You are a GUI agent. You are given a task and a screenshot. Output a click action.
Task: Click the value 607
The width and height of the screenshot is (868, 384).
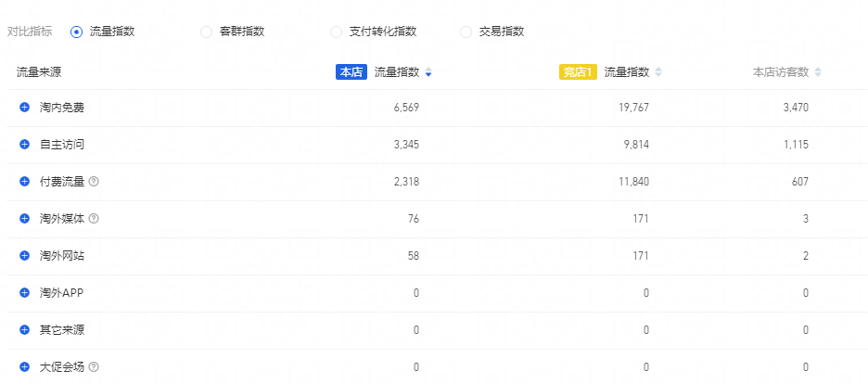coord(800,182)
